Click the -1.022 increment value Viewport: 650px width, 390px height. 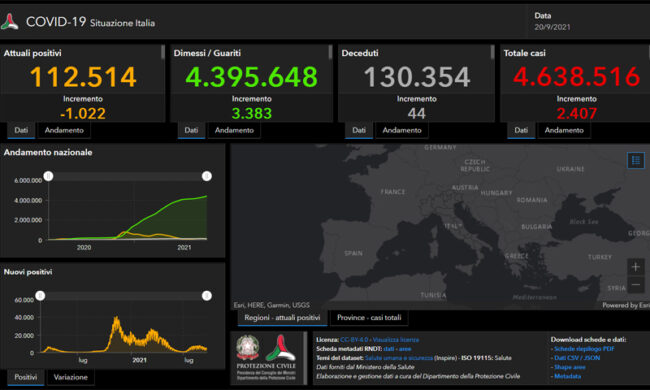pos(83,113)
